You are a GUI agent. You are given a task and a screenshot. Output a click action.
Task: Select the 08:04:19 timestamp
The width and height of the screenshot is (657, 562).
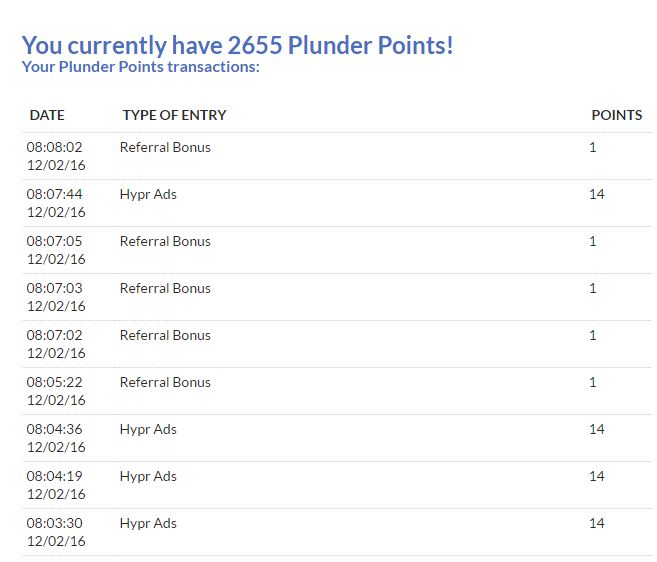click(54, 476)
